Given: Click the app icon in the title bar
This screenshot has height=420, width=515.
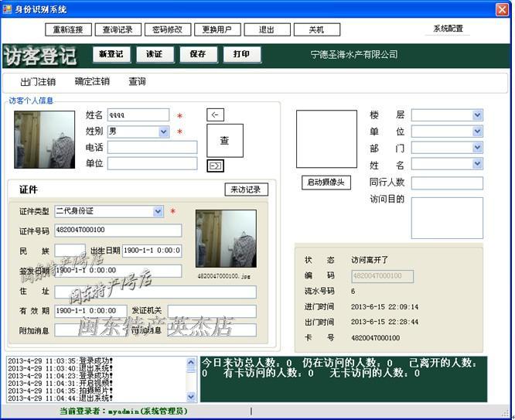Looking at the screenshot, I should [7, 9].
